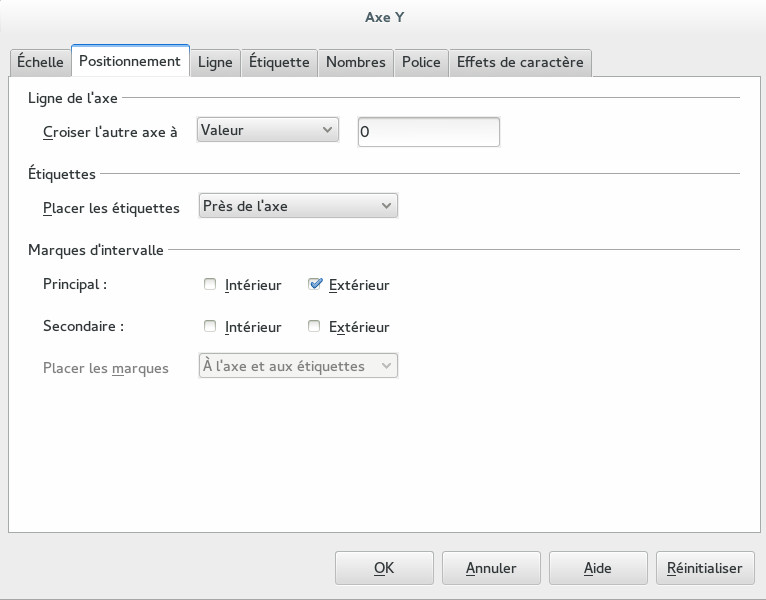Check Extérieur for Secondaire marks

click(x=315, y=327)
